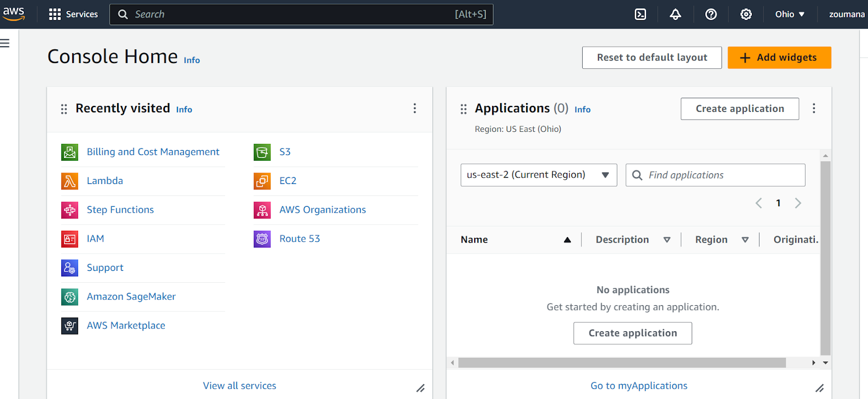This screenshot has width=868, height=399.
Task: Click the Add widgets button
Action: 779,58
